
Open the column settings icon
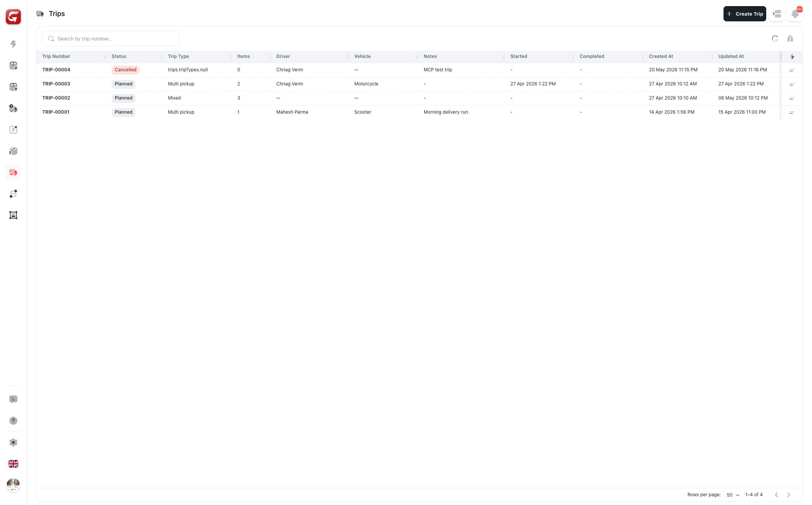790,39
